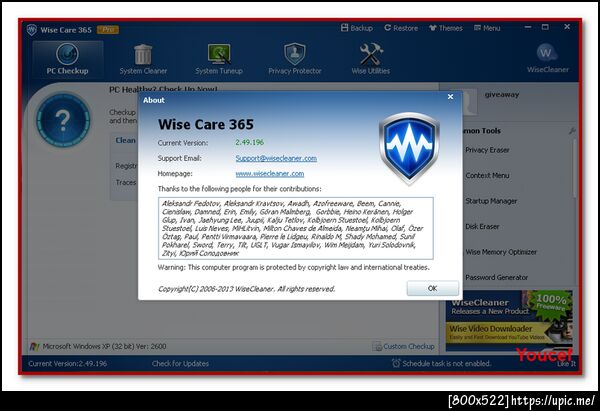Open the Disk Eraser tool
This screenshot has width=600, height=411.
(482, 227)
